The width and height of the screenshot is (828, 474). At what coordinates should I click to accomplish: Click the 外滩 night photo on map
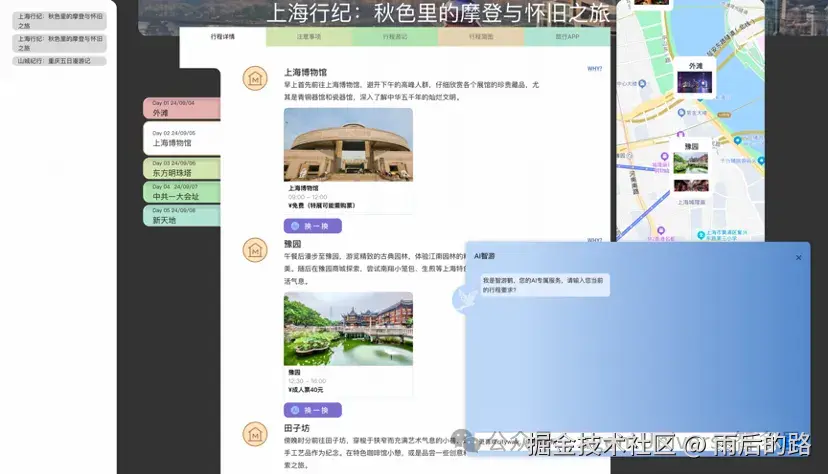click(694, 83)
